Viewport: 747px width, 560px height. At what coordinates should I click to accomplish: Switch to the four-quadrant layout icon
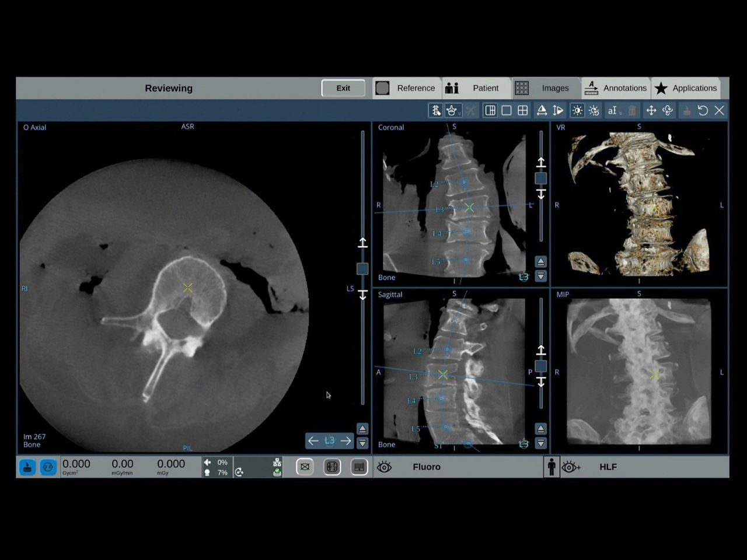pyautogui.click(x=523, y=110)
